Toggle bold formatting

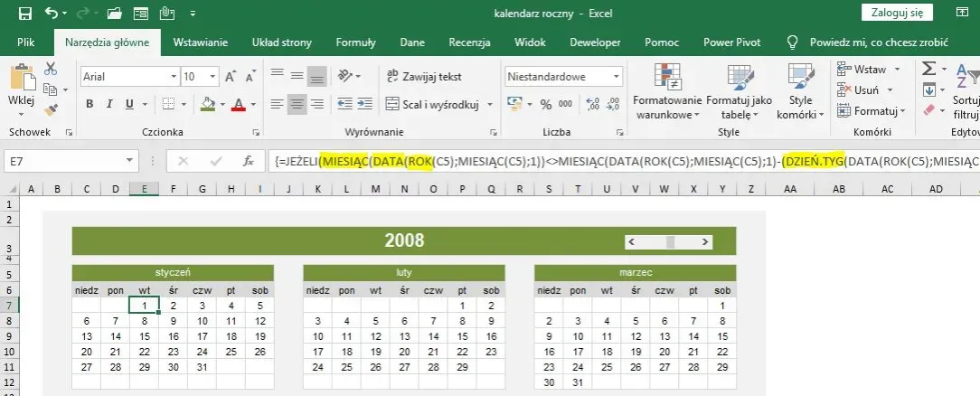point(90,104)
